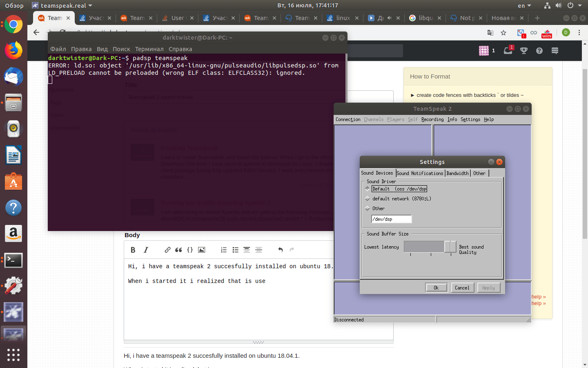Enable the Other sound driver option
Image resolution: width=588 pixels, height=368 pixels.
click(367, 209)
